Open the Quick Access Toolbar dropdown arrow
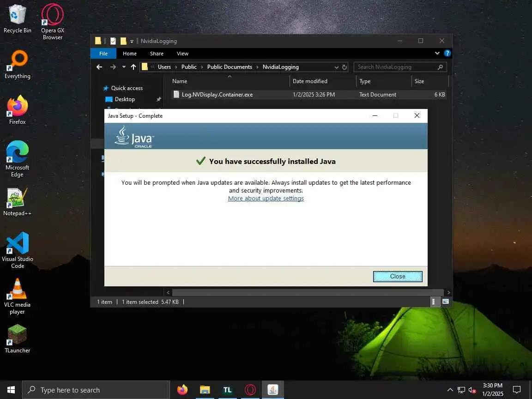 132,42
